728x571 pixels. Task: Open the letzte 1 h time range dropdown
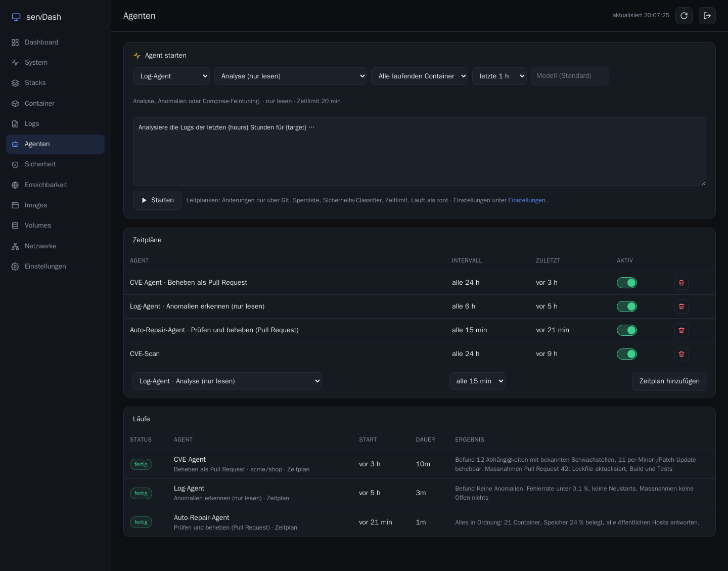click(499, 76)
